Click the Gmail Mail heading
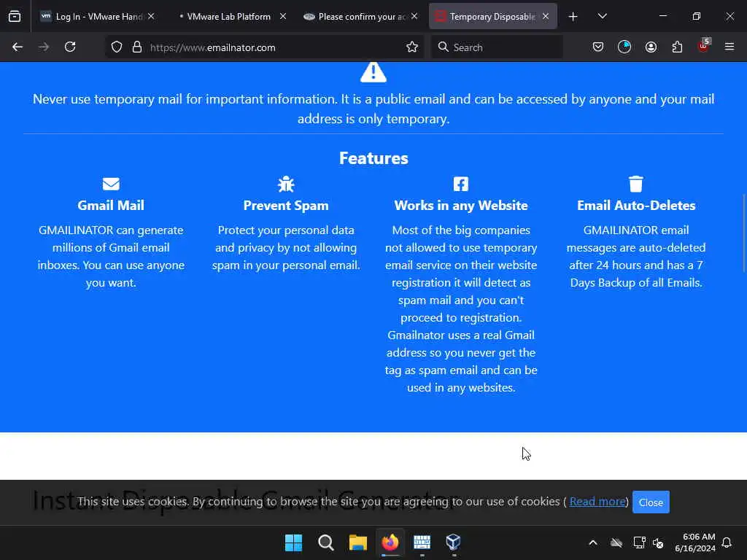The image size is (747, 560). [111, 206]
